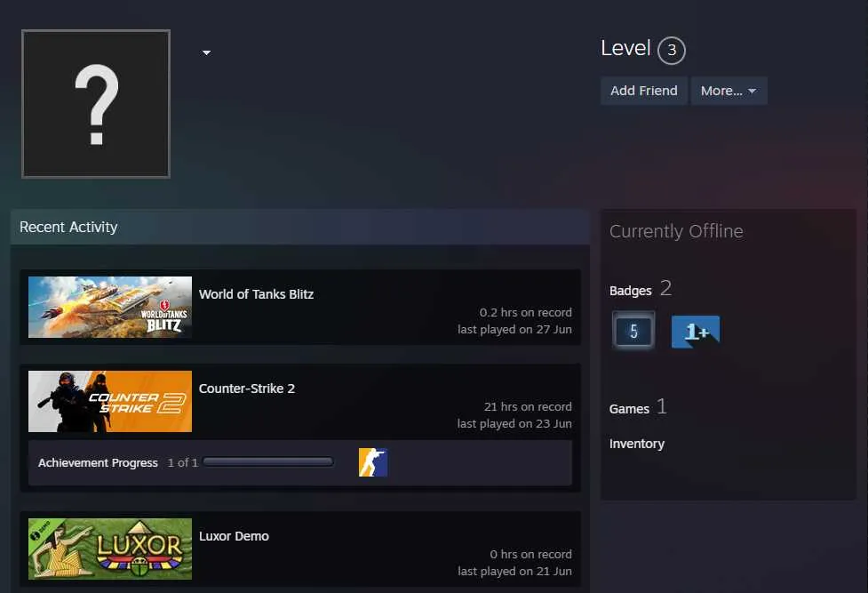Click 'Currently Offline' status text

(x=676, y=231)
